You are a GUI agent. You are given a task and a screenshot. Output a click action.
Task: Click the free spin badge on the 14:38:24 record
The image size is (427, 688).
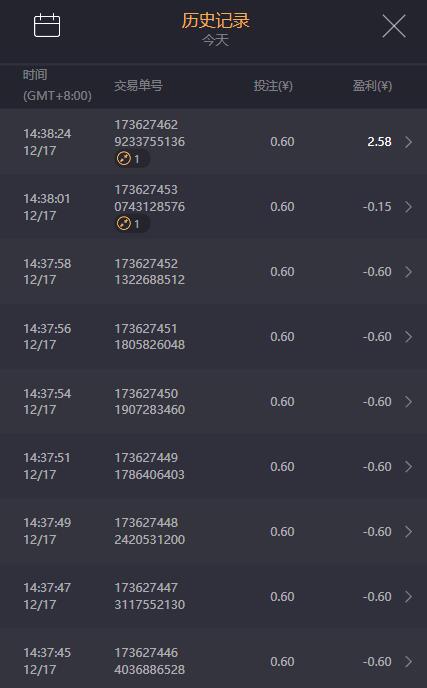132,158
